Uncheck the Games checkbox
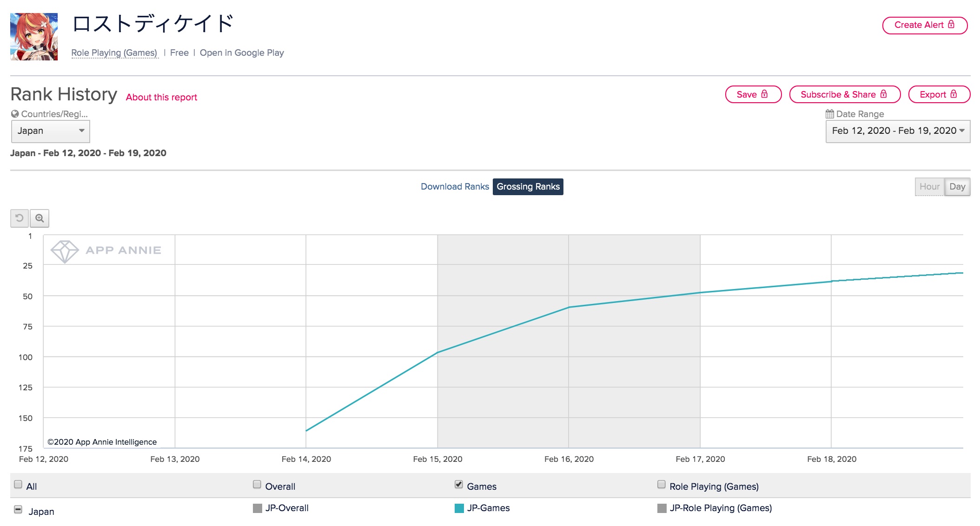 pos(459,485)
